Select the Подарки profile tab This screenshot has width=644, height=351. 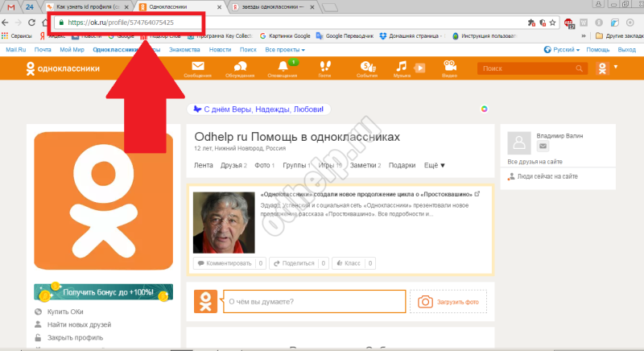(x=402, y=166)
